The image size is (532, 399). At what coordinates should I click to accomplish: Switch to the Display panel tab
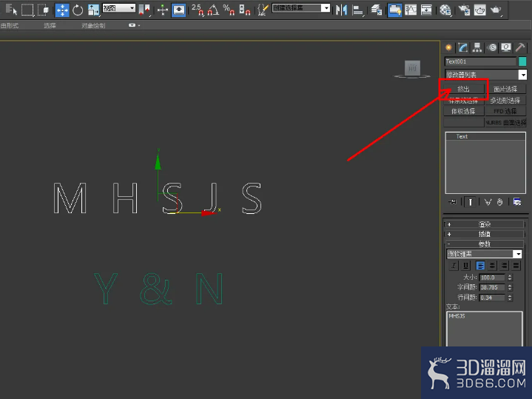pos(506,47)
